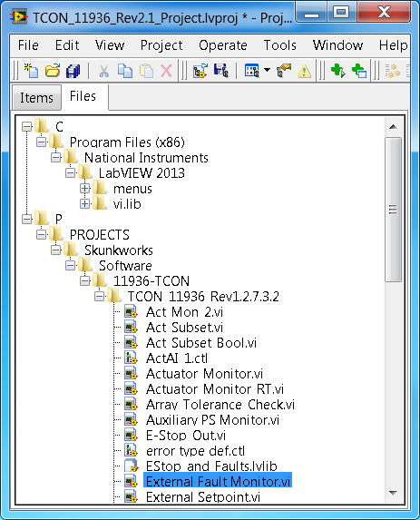Select error type def.ctl file
The width and height of the screenshot is (420, 520).
(x=195, y=451)
